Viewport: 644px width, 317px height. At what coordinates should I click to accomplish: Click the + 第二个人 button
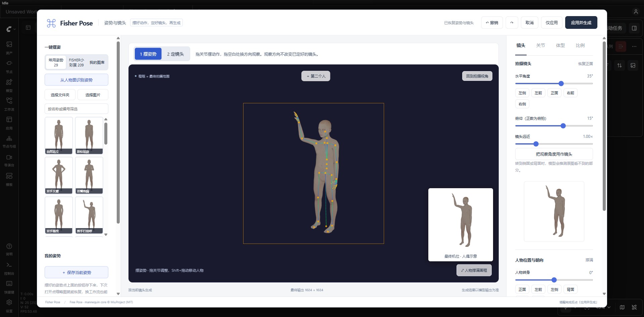[x=316, y=76]
